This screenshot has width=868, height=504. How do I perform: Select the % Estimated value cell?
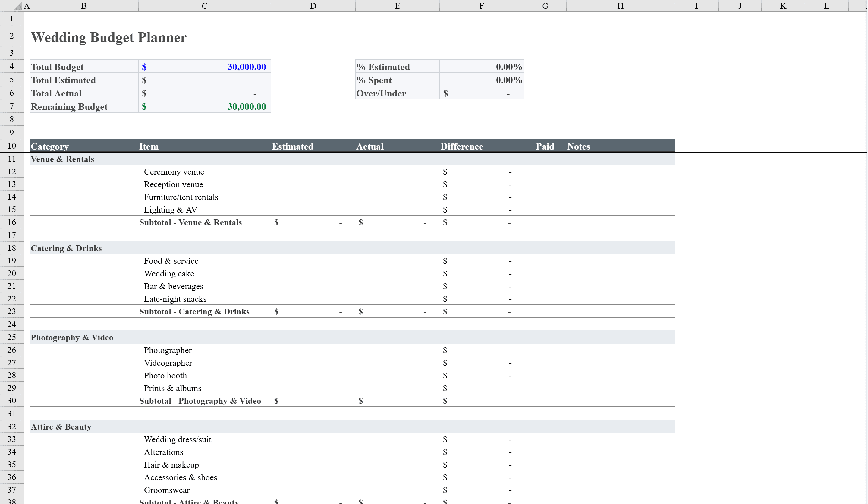coord(482,66)
